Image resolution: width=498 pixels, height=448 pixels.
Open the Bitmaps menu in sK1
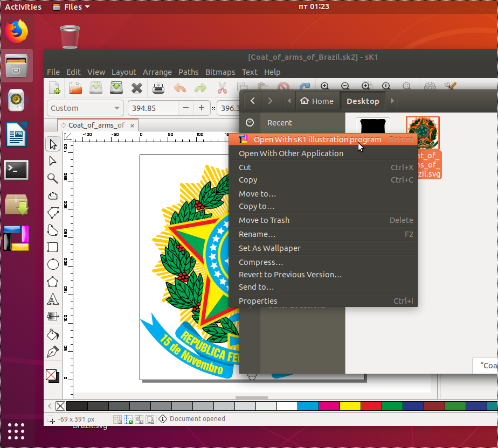pos(220,72)
